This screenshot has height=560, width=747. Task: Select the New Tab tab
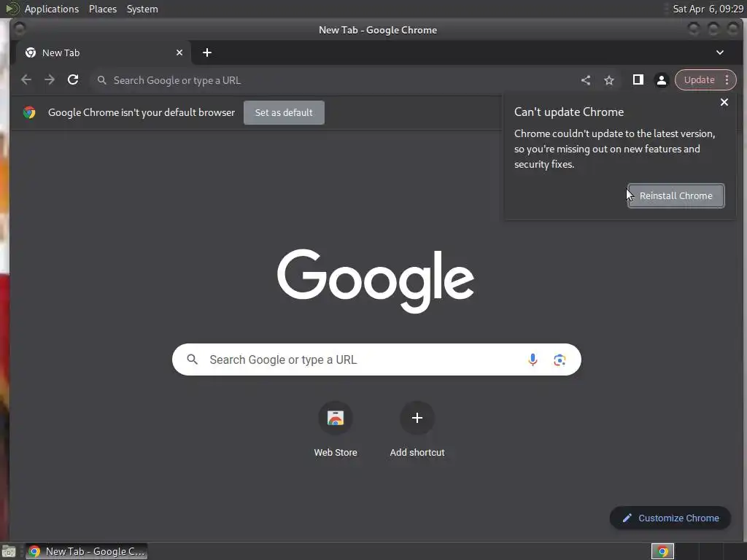tap(104, 52)
